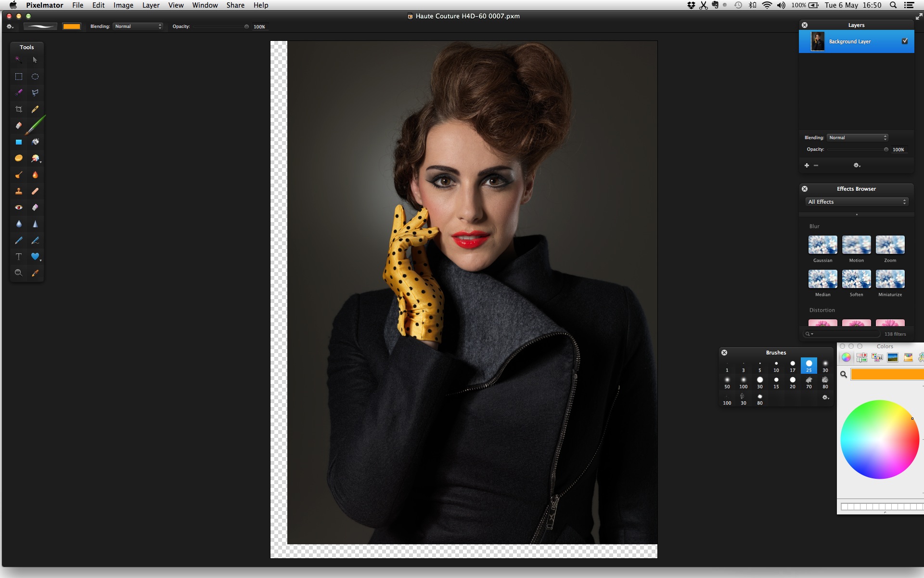
Task: Choose the Paint Bucket tool
Action: point(35,142)
